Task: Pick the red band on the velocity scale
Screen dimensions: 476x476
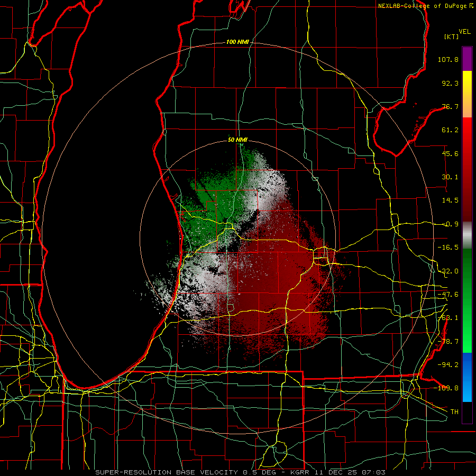Action: pos(467,169)
